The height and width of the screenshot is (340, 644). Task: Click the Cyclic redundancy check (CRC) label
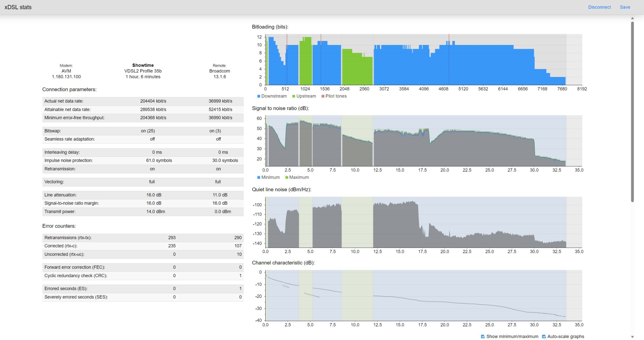[76, 276]
